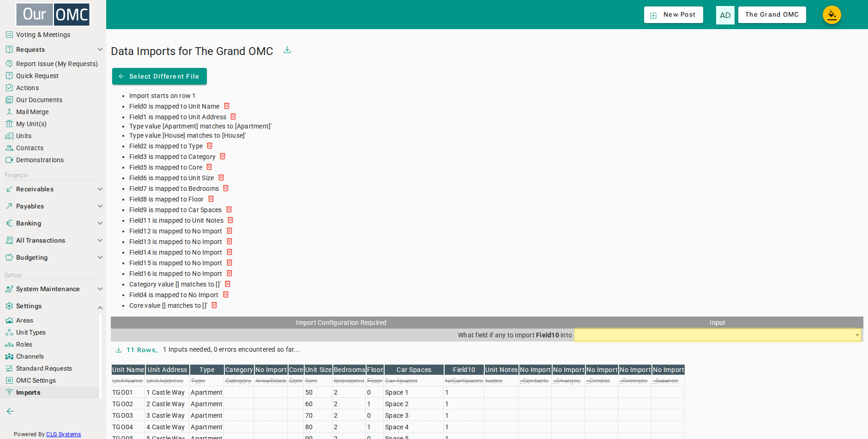The width and height of the screenshot is (868, 439).
Task: Remove the Field8 Floor mapping
Action: (211, 199)
